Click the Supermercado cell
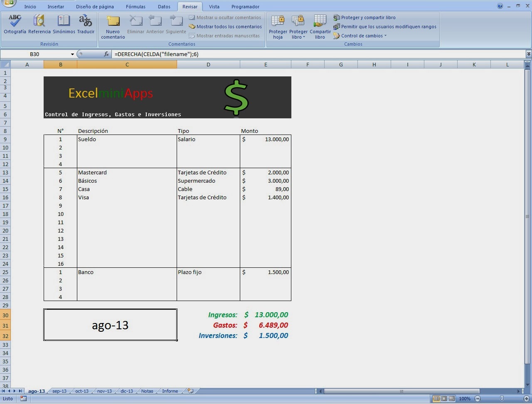Image resolution: width=532 pixels, height=404 pixels. pos(208,181)
